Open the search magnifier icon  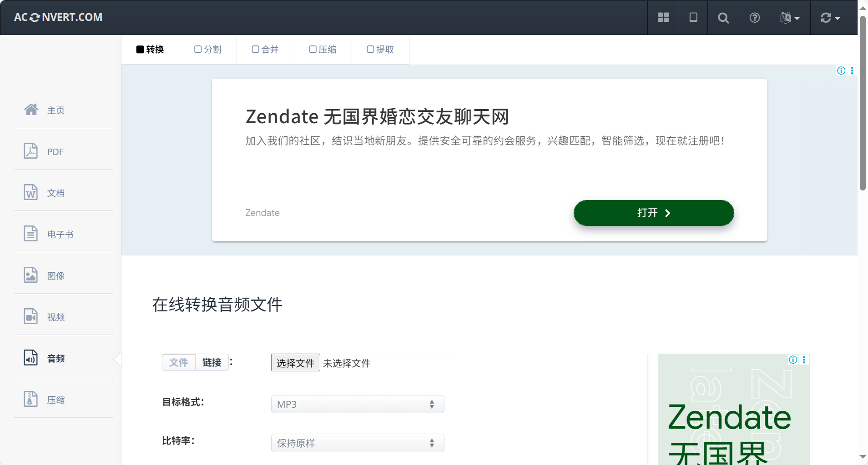[723, 18]
